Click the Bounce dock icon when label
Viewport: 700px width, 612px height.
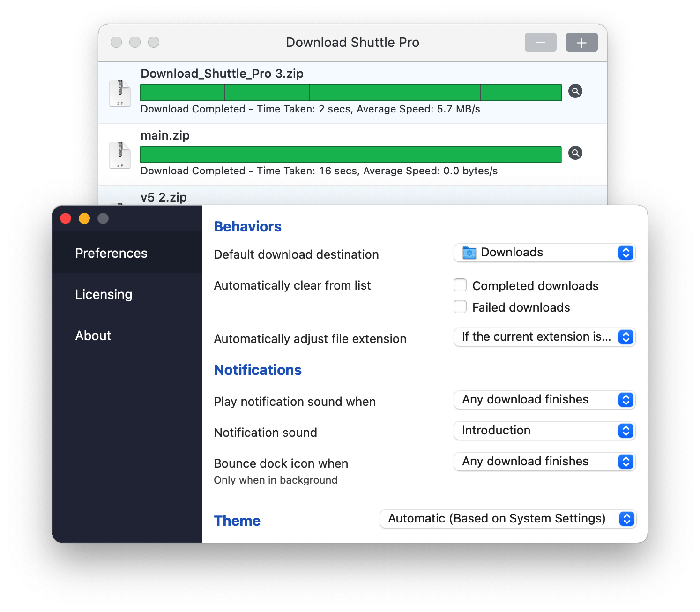pos(281,463)
